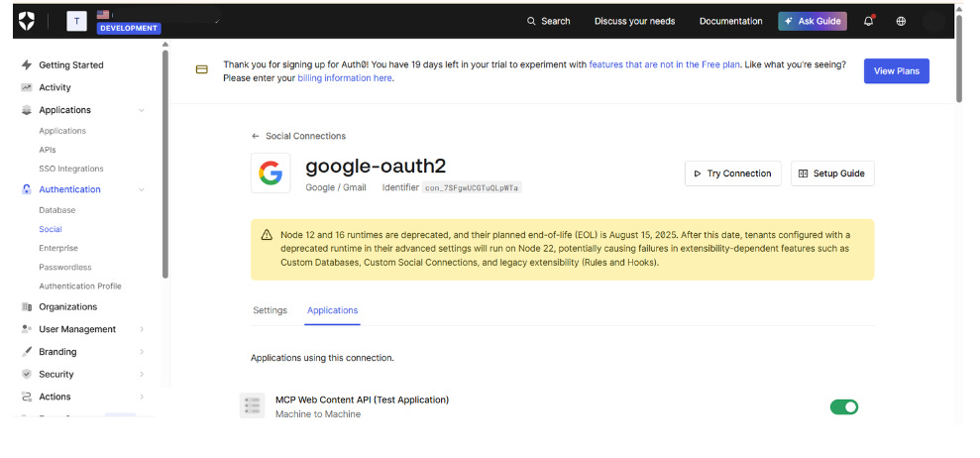Click the Security shield icon
The width and height of the screenshot is (980, 458).
(x=26, y=374)
